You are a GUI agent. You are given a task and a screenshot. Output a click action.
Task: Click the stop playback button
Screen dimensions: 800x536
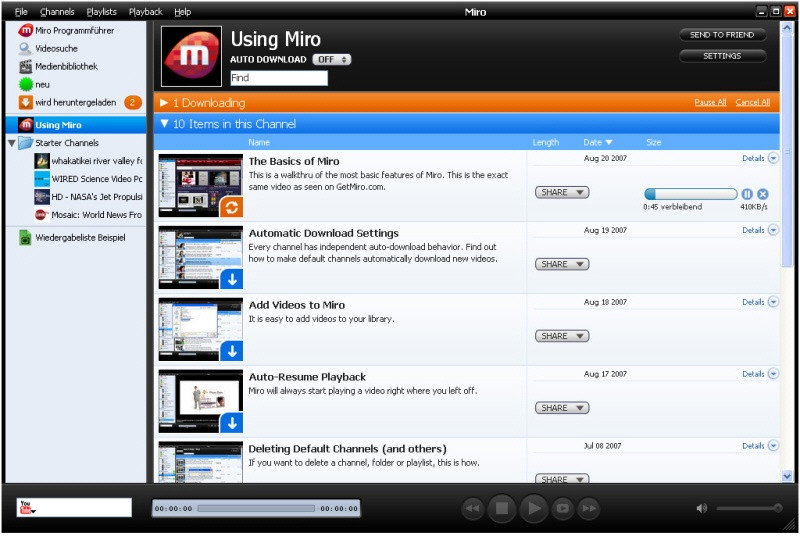coord(502,508)
